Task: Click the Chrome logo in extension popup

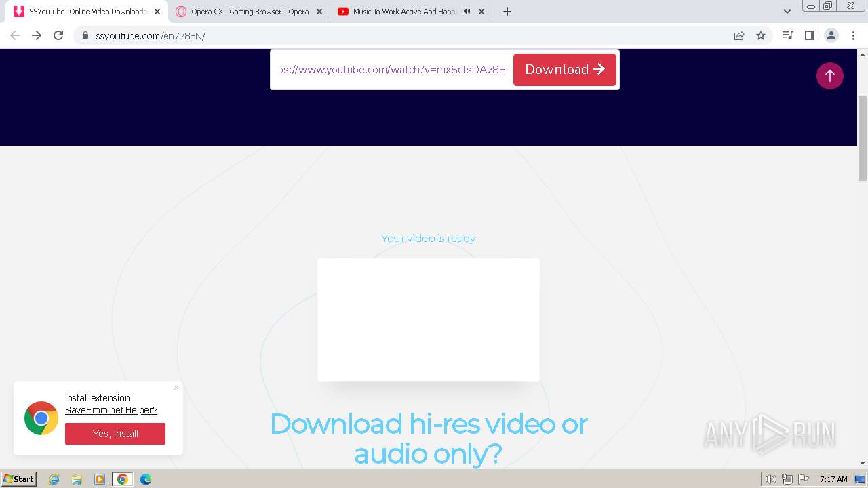Action: tap(41, 418)
